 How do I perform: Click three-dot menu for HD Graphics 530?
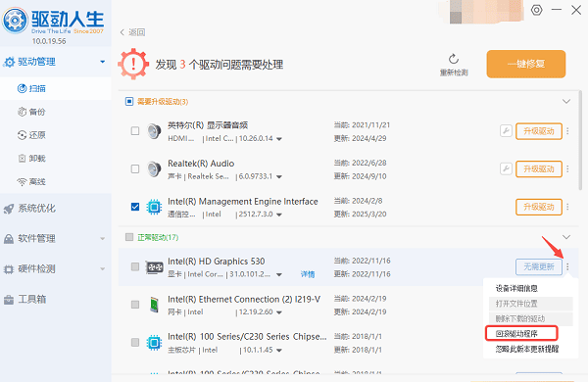(x=567, y=266)
